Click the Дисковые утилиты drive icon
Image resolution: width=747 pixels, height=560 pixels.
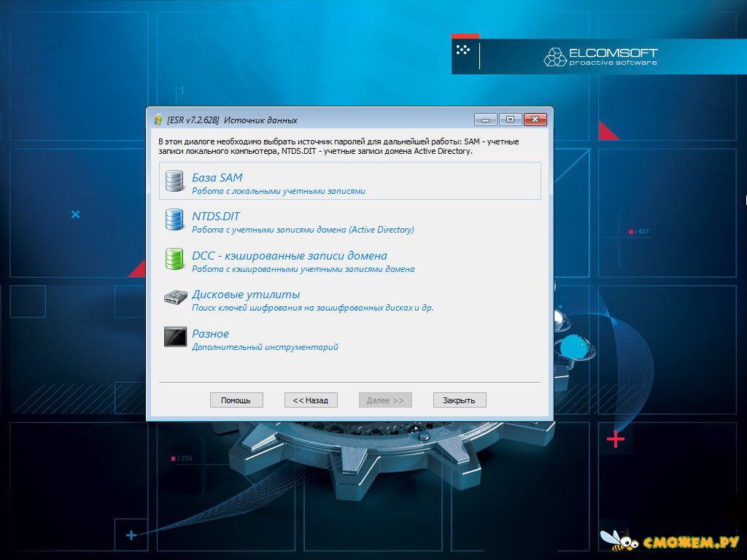[x=175, y=297]
